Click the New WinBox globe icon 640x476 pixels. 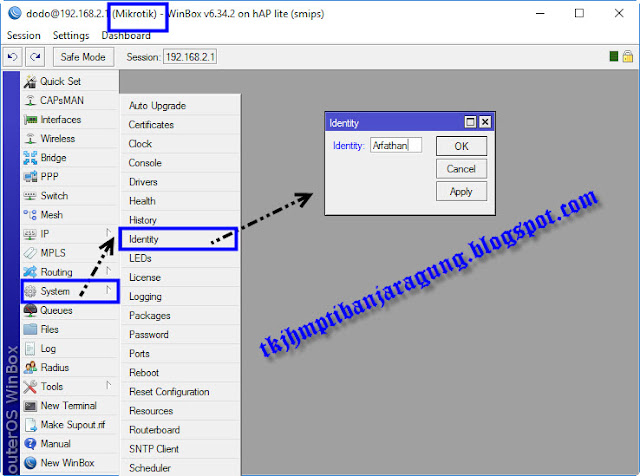[30, 463]
